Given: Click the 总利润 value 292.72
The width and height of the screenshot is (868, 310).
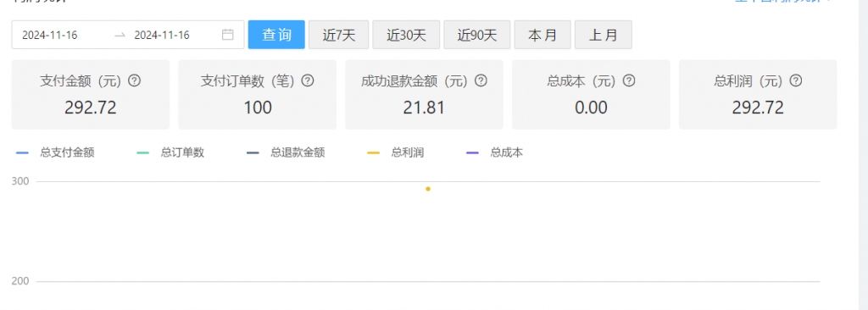Looking at the screenshot, I should [758, 108].
